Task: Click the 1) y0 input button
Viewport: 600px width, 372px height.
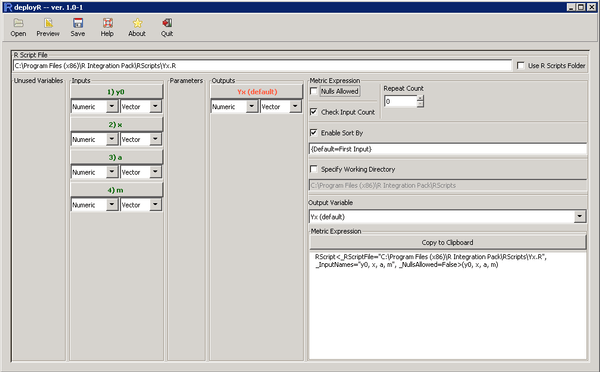Action: pos(116,92)
